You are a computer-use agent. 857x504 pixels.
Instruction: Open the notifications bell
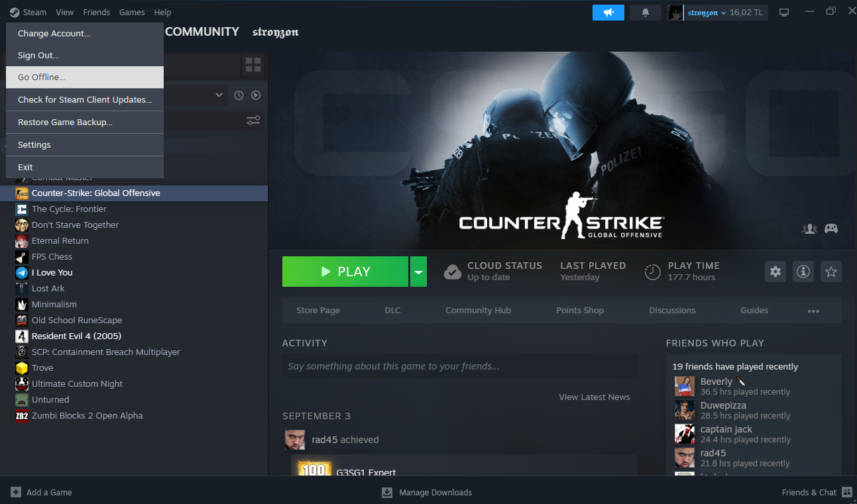click(646, 13)
